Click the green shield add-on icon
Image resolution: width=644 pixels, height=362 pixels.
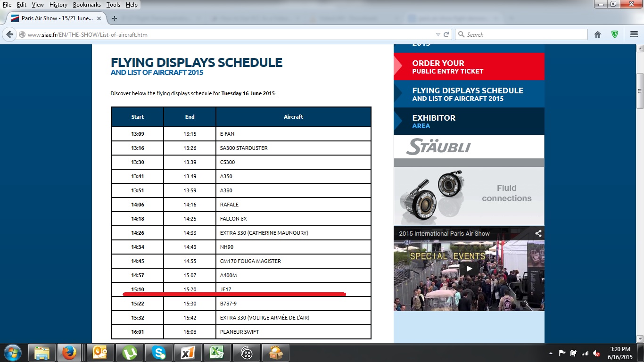click(x=615, y=34)
